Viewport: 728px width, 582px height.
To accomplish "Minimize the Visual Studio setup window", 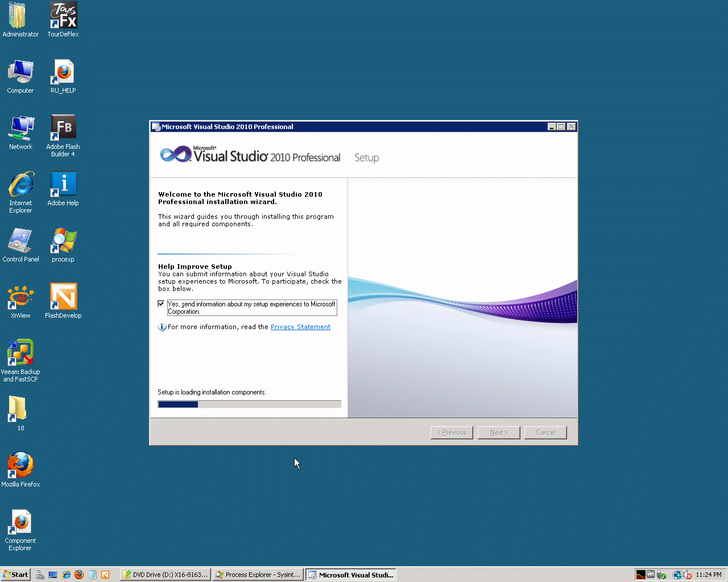I will (552, 127).
